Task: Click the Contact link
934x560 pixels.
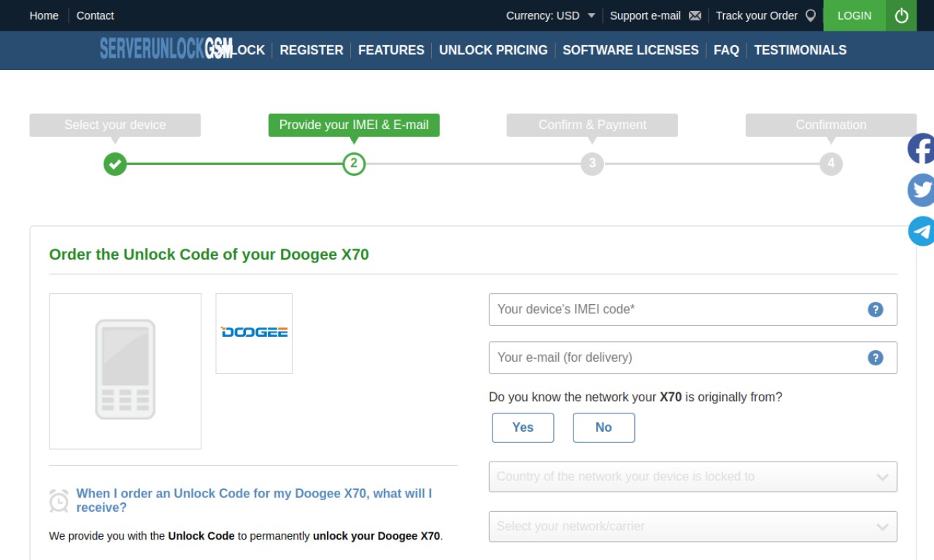Action: coord(95,15)
